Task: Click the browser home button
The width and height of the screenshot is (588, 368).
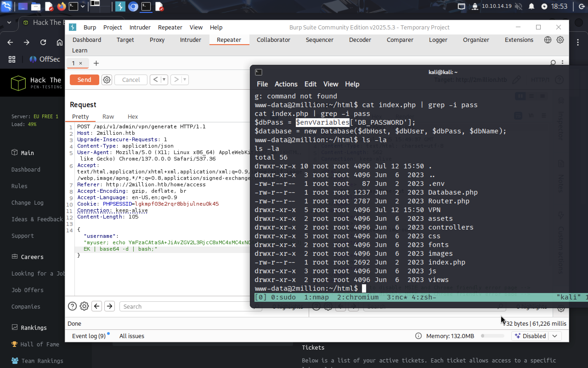Action: point(59,42)
